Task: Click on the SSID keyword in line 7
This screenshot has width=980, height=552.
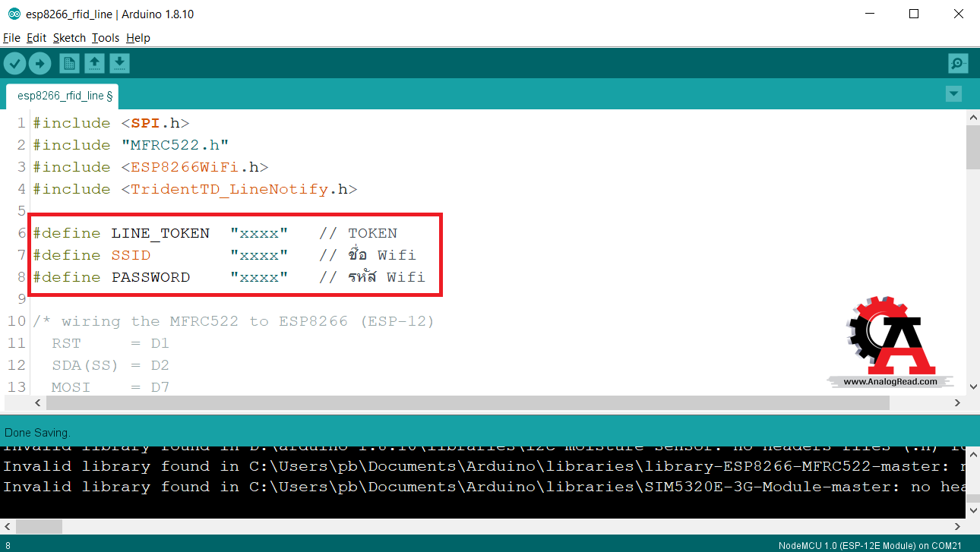Action: click(131, 255)
